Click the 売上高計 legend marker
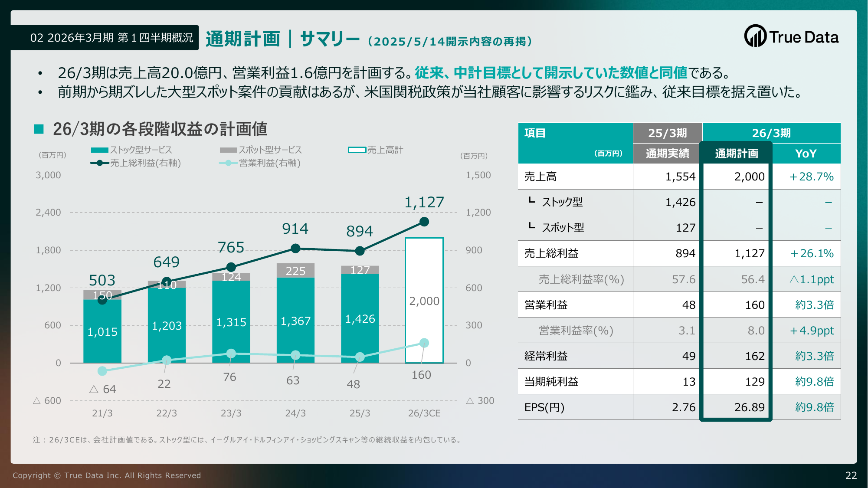 357,150
